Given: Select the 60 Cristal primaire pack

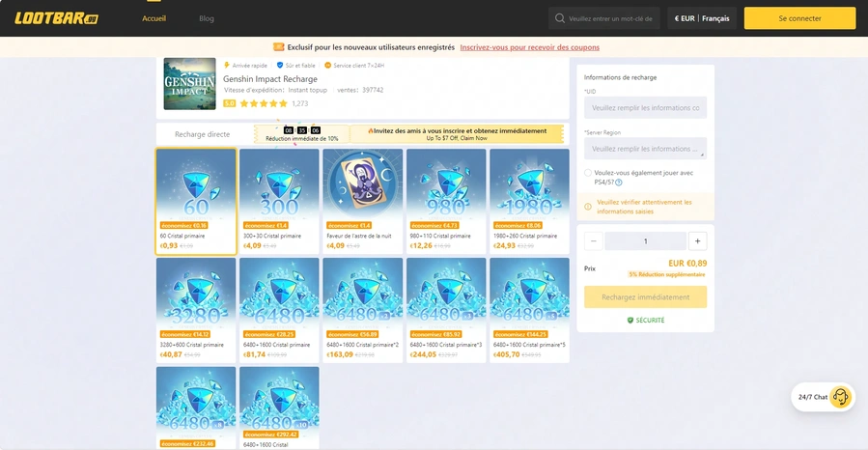Looking at the screenshot, I should click(196, 202).
